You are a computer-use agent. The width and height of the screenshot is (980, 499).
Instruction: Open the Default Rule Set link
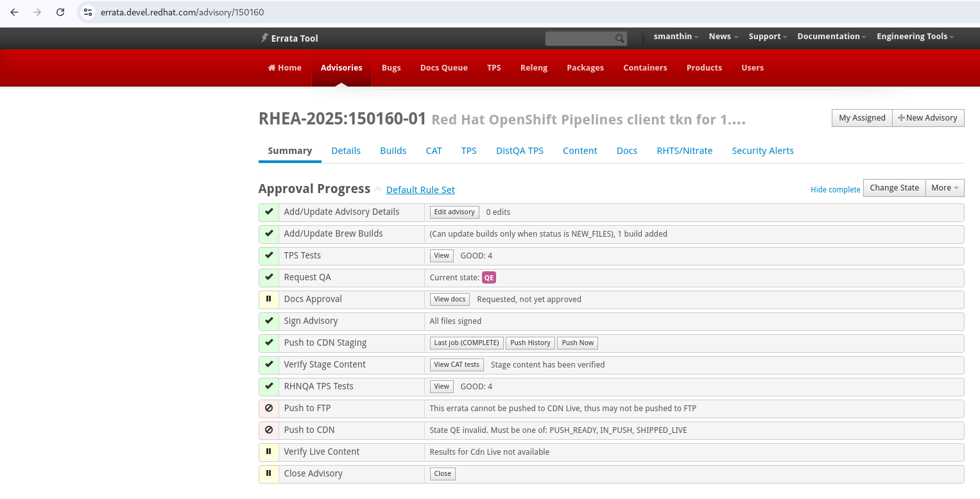[x=420, y=190]
